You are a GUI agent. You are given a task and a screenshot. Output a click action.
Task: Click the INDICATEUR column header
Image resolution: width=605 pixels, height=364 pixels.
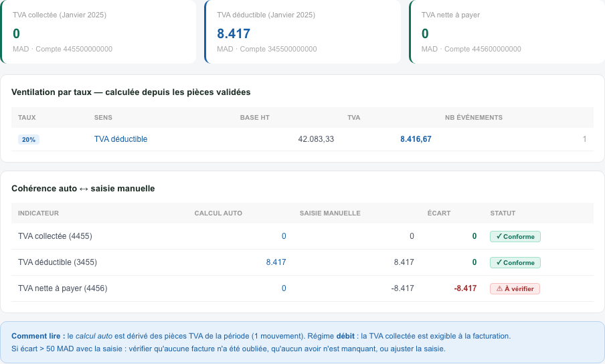click(x=38, y=213)
